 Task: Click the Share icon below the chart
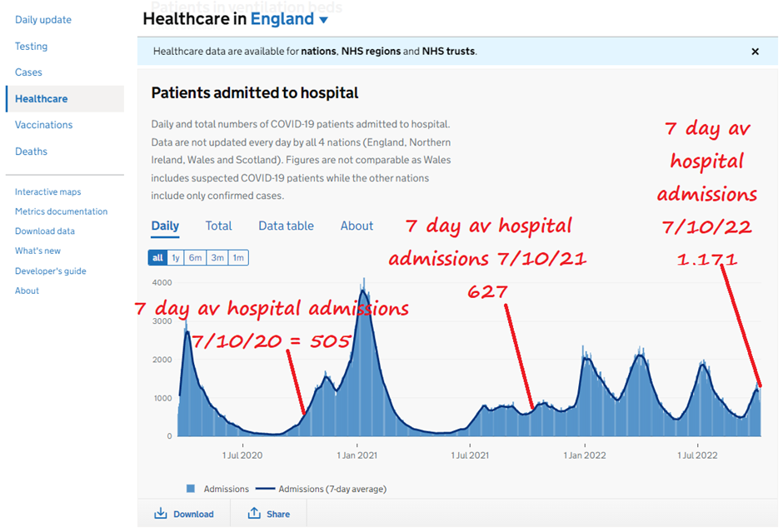254,514
